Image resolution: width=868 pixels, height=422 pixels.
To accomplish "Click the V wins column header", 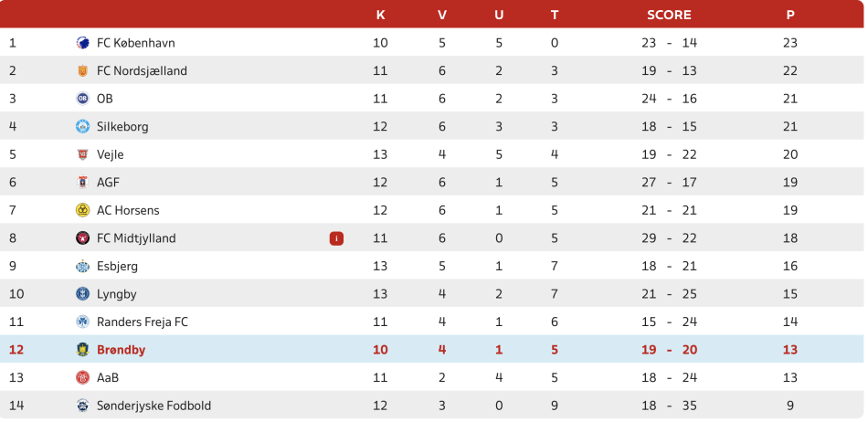I will click(x=442, y=15).
